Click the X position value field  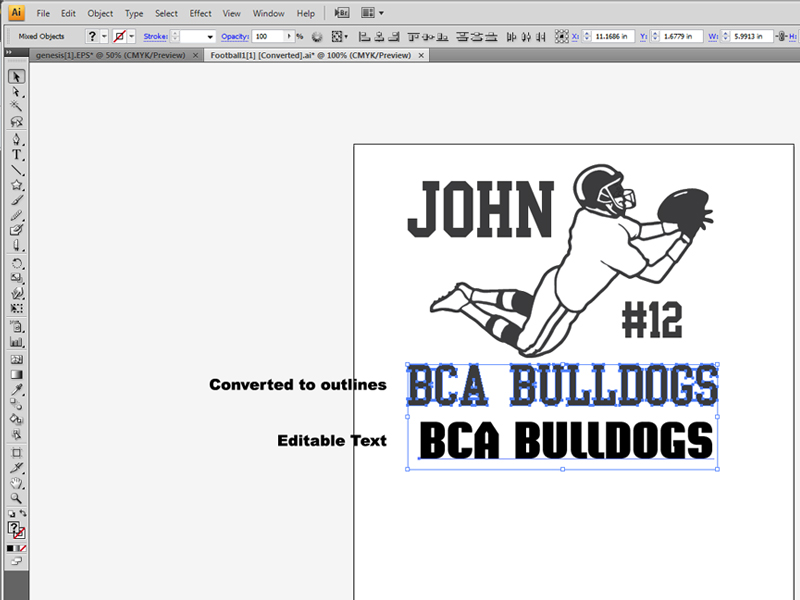[x=613, y=36]
